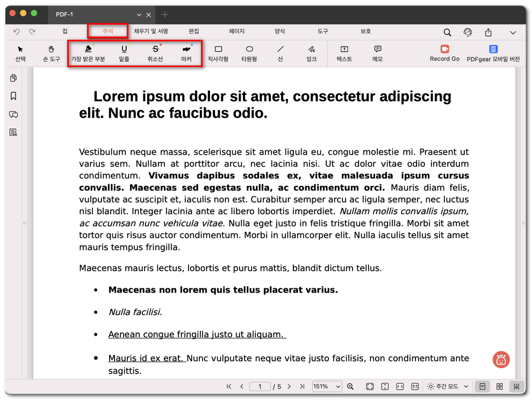
Task: Select the underline (밑줄) annotation tool
Action: 124,53
